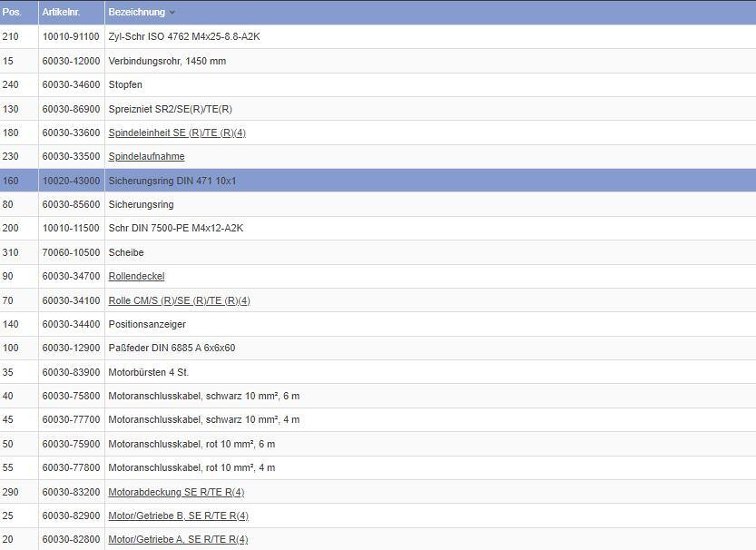Screen dimensions: 756x550
Task: Select the highlighted Sicherungsring DIN 471 10x1 row
Action: pyautogui.click(x=172, y=181)
